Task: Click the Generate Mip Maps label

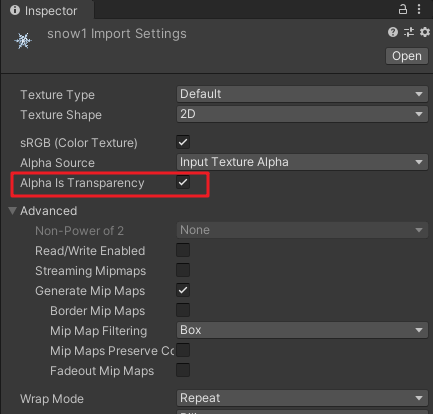Action: [x=90, y=291]
